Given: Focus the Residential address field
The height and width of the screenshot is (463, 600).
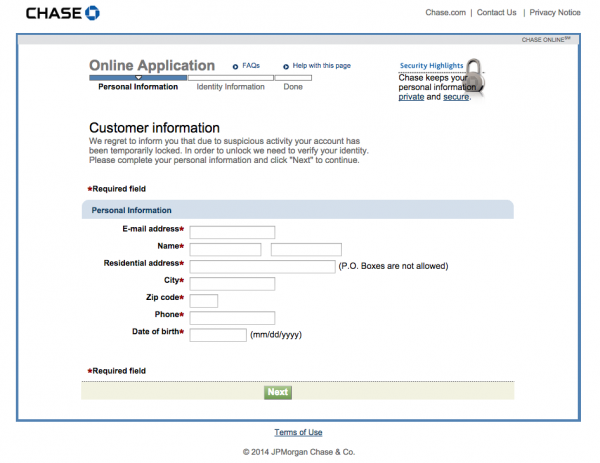Looking at the screenshot, I should pyautogui.click(x=262, y=267).
